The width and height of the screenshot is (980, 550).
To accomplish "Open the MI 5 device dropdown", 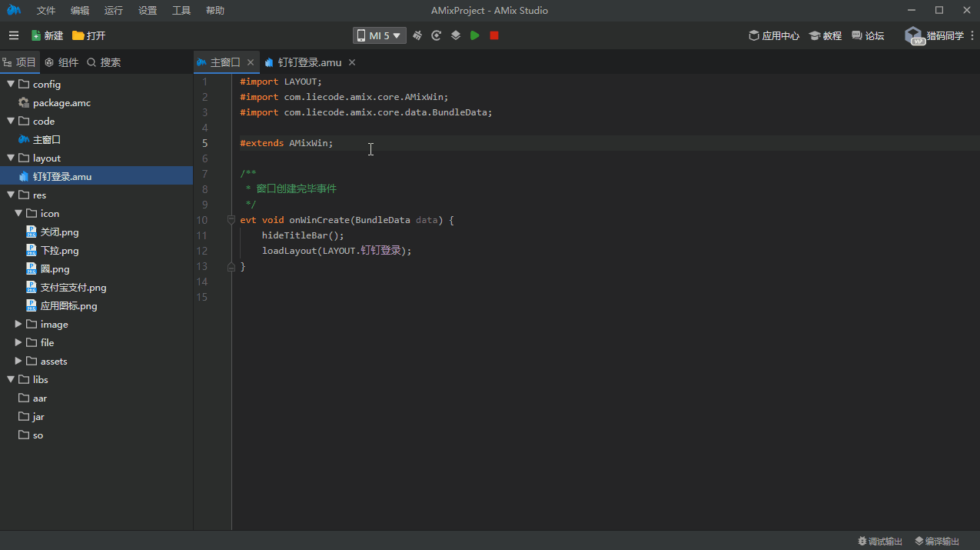I will pyautogui.click(x=380, y=35).
